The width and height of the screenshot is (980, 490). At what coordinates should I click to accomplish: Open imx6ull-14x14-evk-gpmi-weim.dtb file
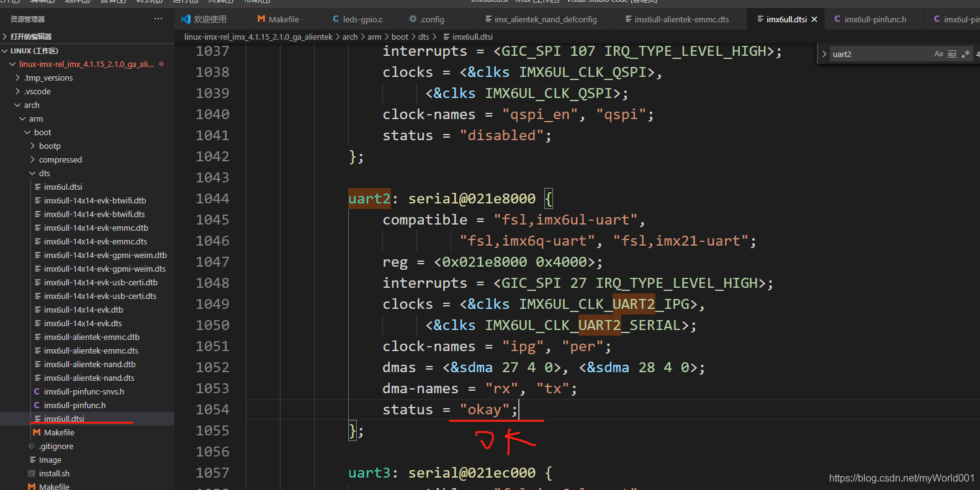coord(106,255)
